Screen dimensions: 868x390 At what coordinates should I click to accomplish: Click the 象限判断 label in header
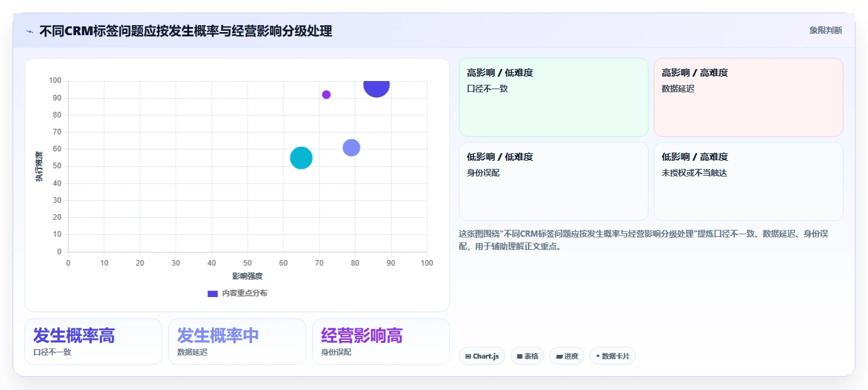click(825, 30)
